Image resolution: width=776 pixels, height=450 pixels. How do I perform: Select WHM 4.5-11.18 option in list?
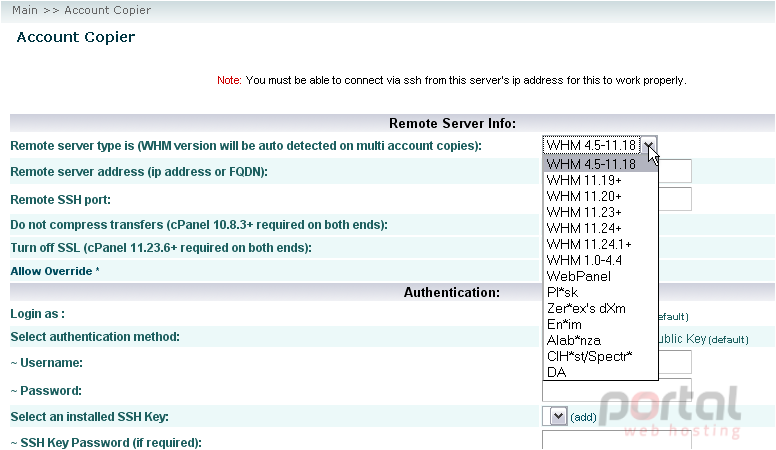click(600, 164)
